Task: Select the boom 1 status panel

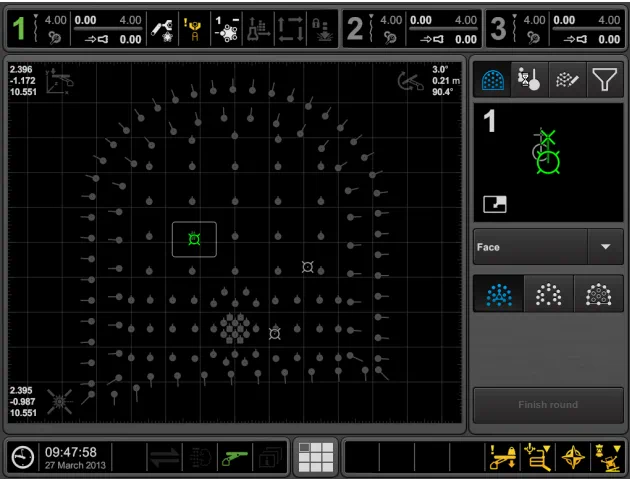Action: coord(75,28)
